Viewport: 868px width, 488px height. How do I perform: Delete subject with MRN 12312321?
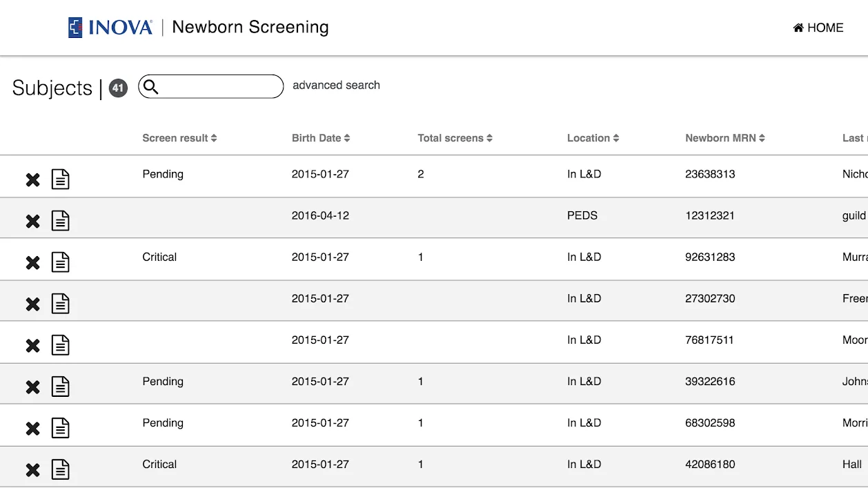pos(32,222)
